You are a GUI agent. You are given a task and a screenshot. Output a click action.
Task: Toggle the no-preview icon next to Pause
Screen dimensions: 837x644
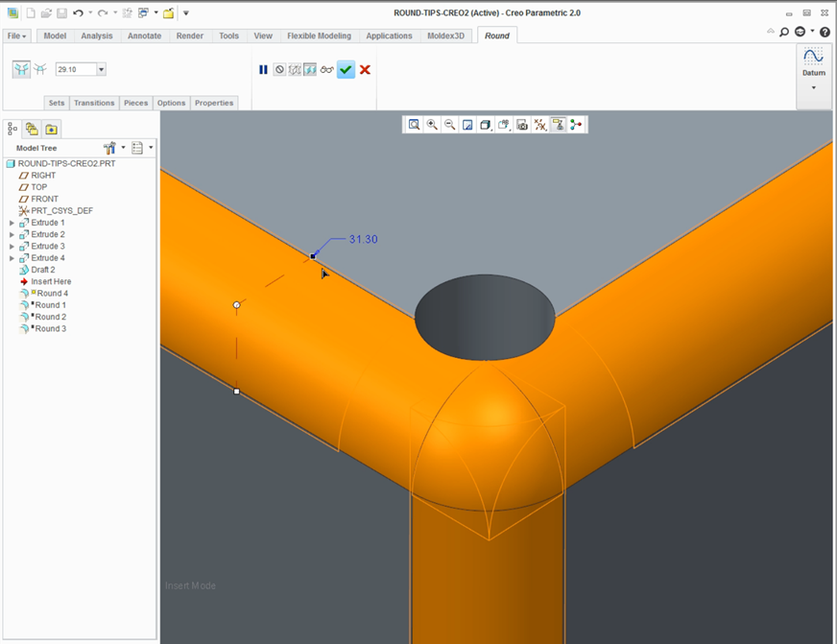(x=280, y=69)
